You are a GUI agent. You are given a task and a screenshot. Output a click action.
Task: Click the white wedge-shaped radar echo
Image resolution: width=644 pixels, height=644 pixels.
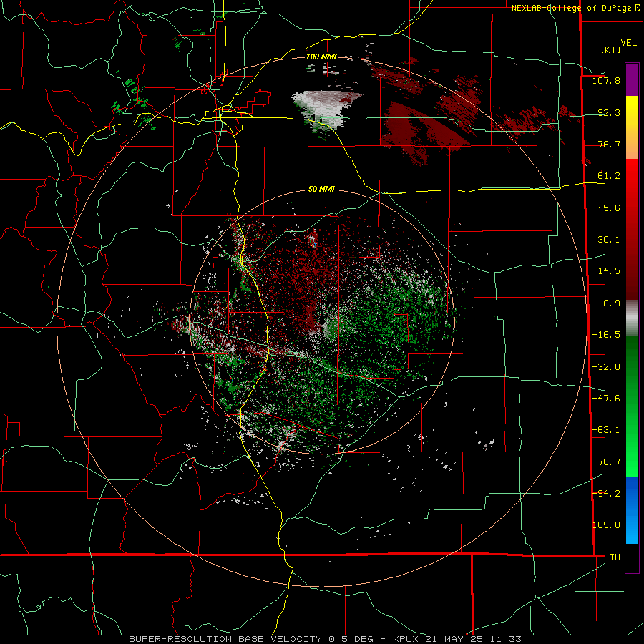tap(326, 109)
